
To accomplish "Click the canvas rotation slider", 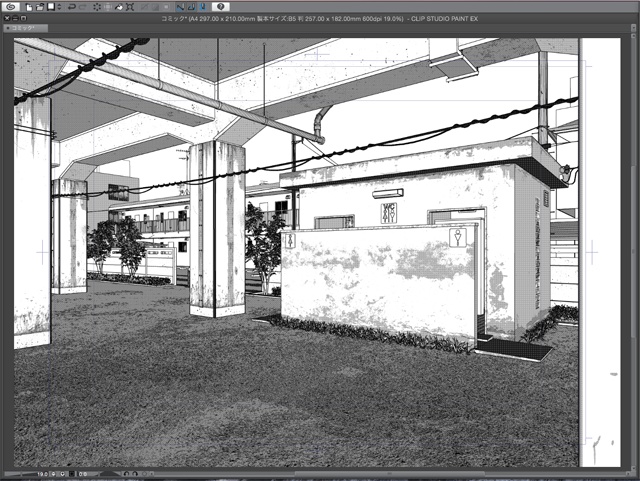I will point(109,474).
